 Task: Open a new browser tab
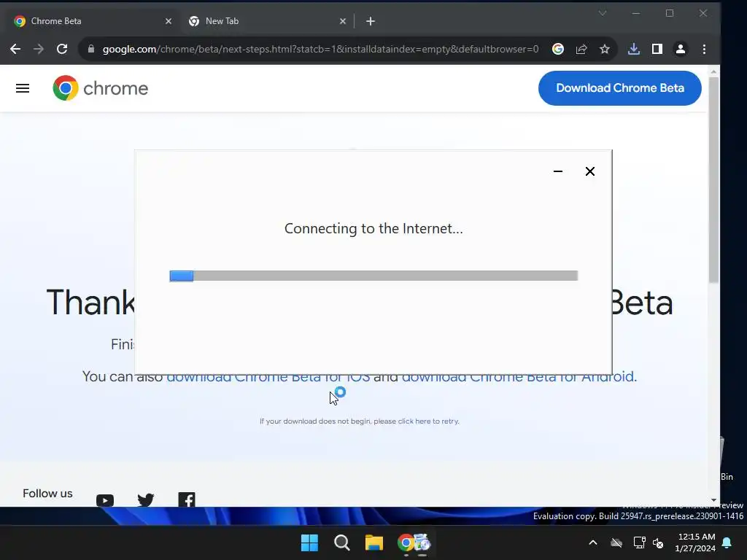click(371, 21)
